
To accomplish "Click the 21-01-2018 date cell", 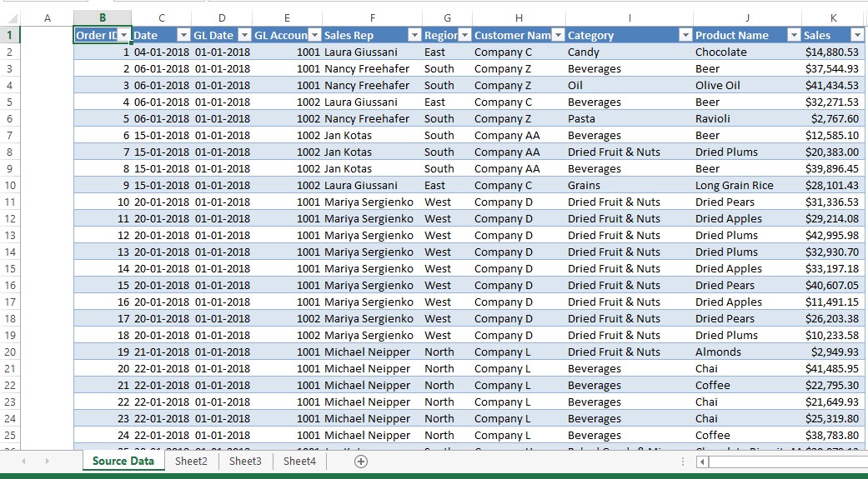I will [x=161, y=352].
